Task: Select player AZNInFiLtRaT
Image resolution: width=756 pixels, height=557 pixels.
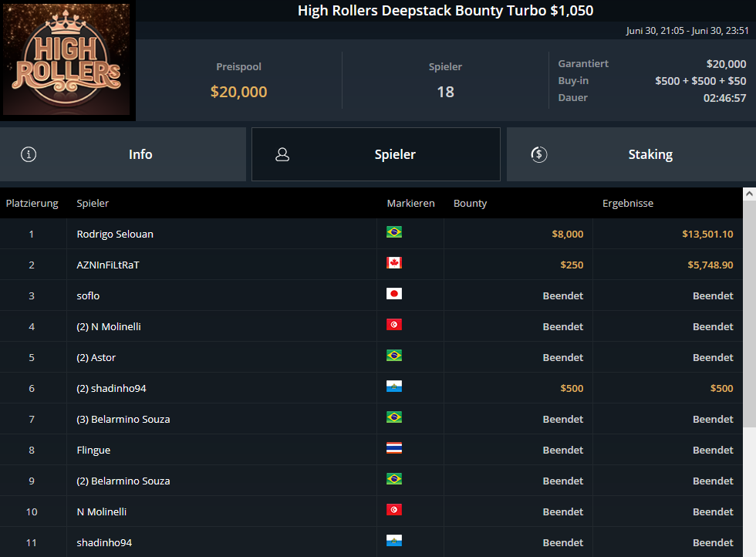Action: pos(108,265)
